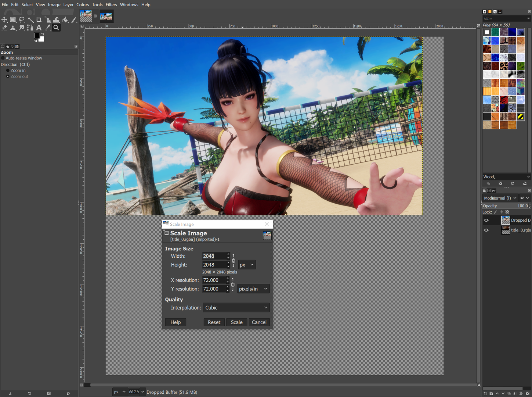Image resolution: width=532 pixels, height=397 pixels.
Task: Select the Bucket Fill tool
Action: [x=65, y=19]
